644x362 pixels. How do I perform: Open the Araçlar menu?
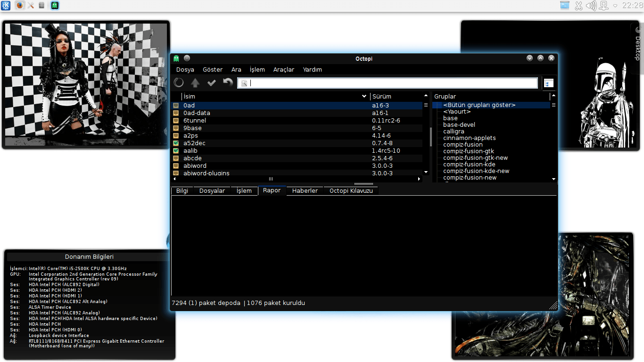(284, 70)
